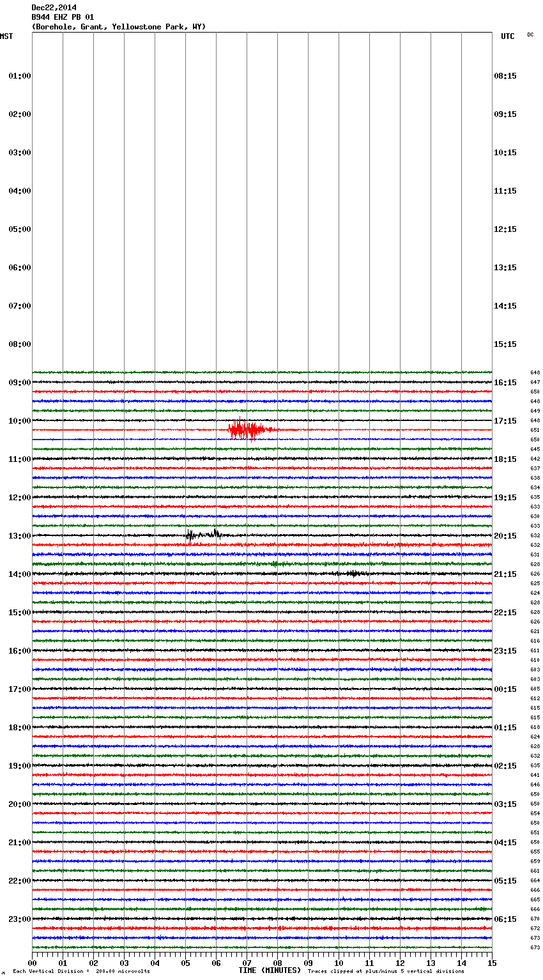The image size is (543, 980).
Task: Click the 20:15 UTC time label
Action: (505, 536)
